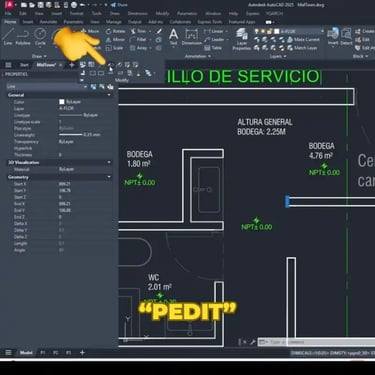
Task: Select the Line drawing tool
Action: [x=8, y=36]
